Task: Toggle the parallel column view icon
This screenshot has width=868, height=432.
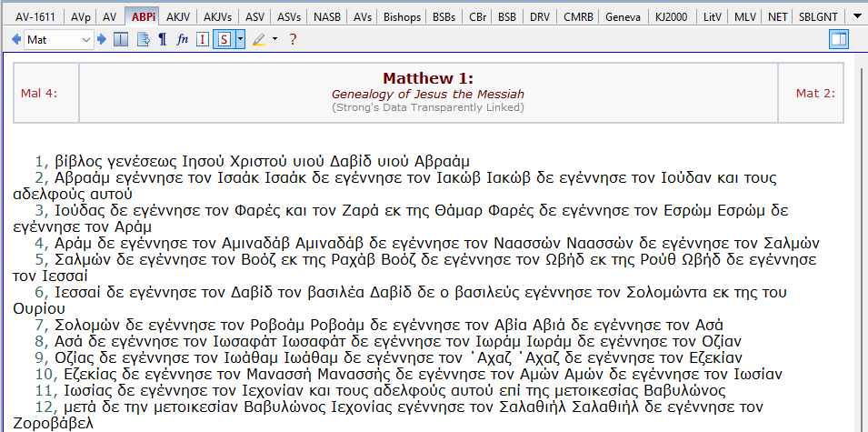Action: 121,39
